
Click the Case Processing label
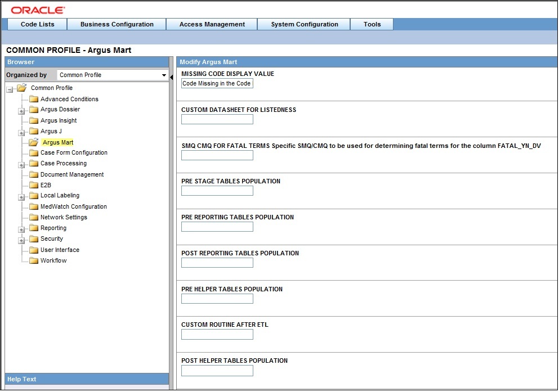tap(64, 164)
